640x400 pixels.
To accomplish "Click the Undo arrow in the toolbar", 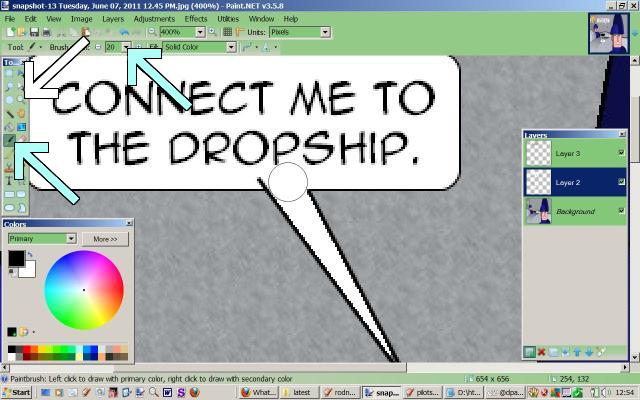I will (x=123, y=32).
